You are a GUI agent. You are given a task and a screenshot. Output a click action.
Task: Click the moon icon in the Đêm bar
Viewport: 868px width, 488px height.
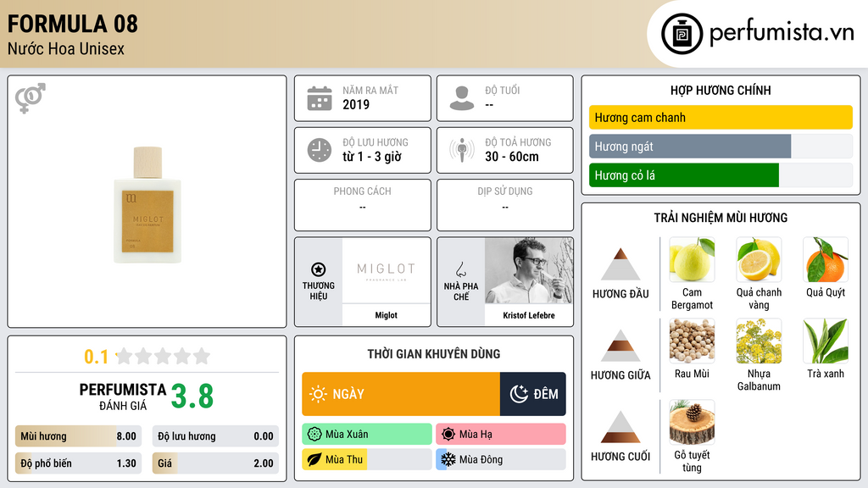[x=519, y=394]
